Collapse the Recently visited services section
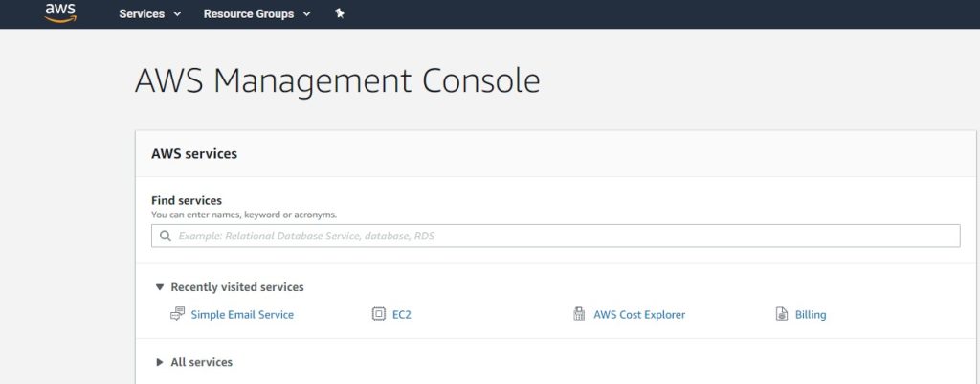This screenshot has width=980, height=384. pyautogui.click(x=160, y=287)
